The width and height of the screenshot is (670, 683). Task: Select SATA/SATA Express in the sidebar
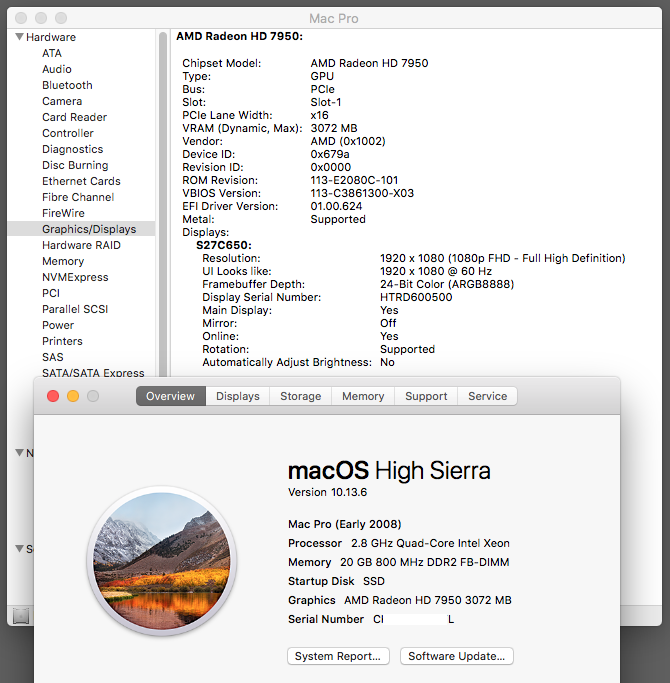(93, 372)
